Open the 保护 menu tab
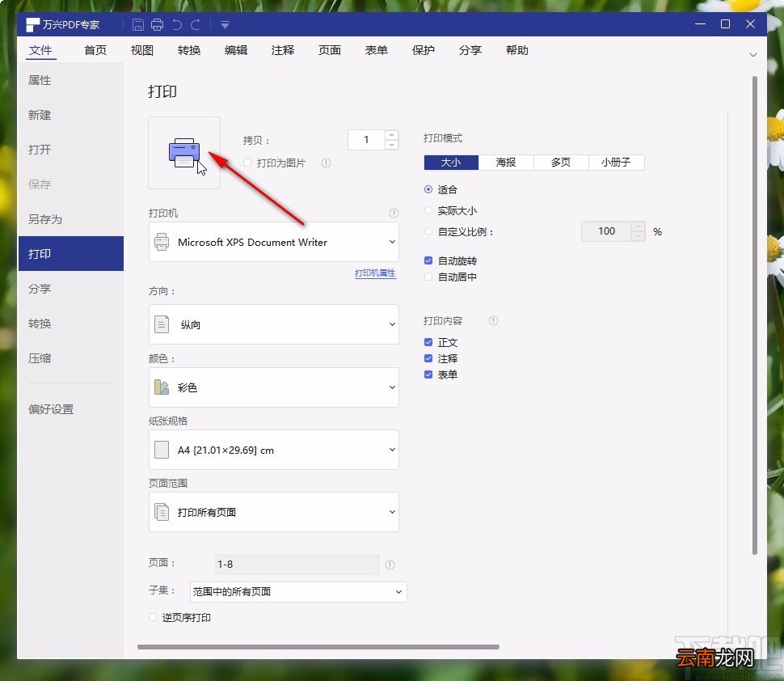 (x=424, y=50)
